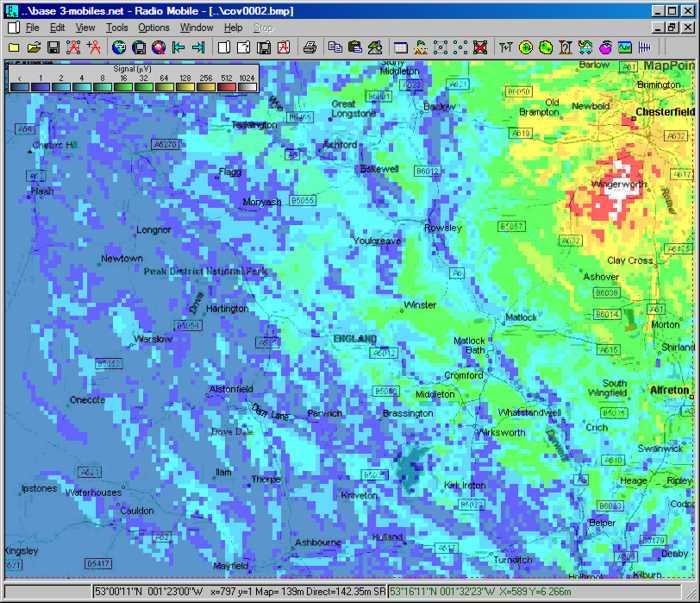This screenshot has height=603, width=700.
Task: Open the Window menu
Action: coord(196,28)
